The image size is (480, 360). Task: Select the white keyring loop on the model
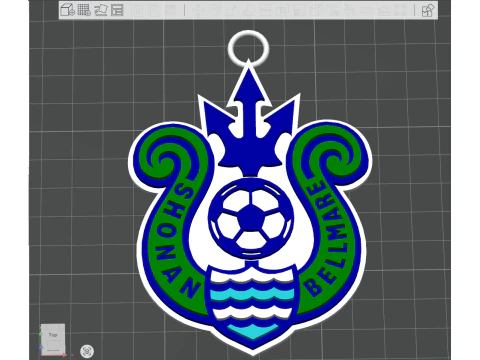coord(248,48)
